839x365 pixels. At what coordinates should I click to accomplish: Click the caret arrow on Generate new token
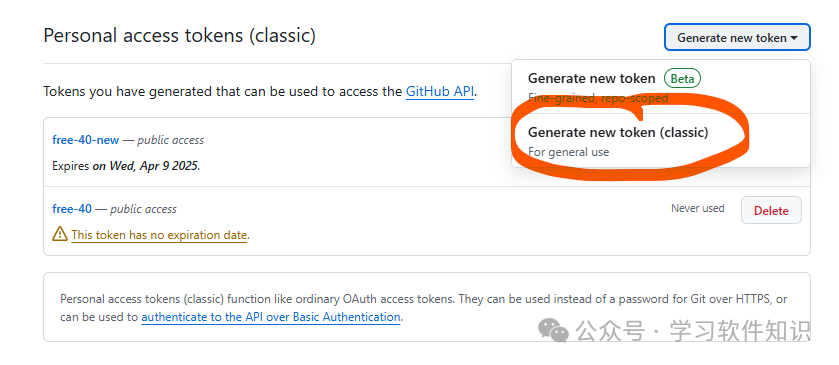point(794,38)
